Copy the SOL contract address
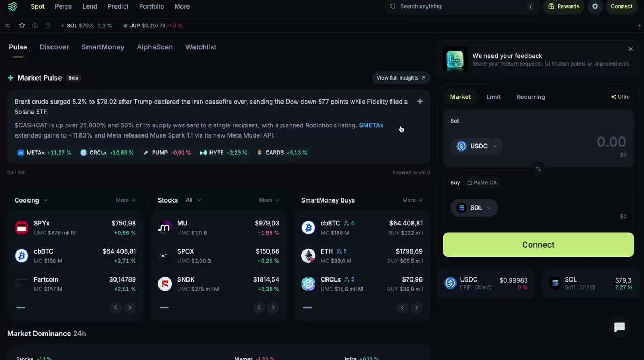644x360 pixels. (x=592, y=287)
